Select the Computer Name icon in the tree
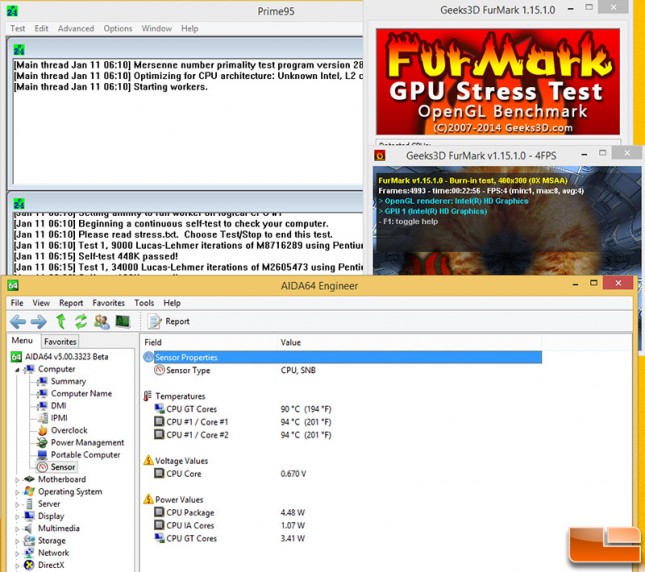This screenshot has height=572, width=645. (42, 394)
